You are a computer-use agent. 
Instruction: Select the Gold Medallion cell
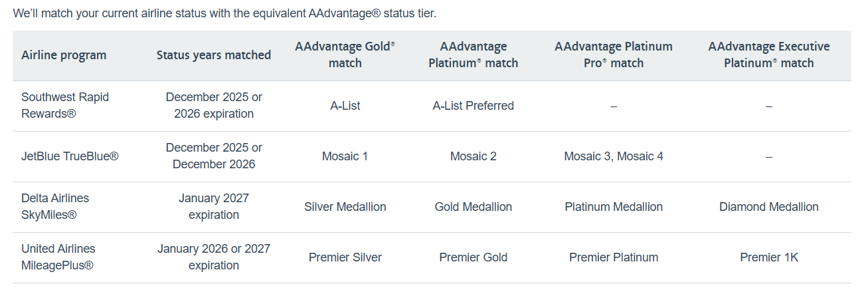[x=474, y=207]
